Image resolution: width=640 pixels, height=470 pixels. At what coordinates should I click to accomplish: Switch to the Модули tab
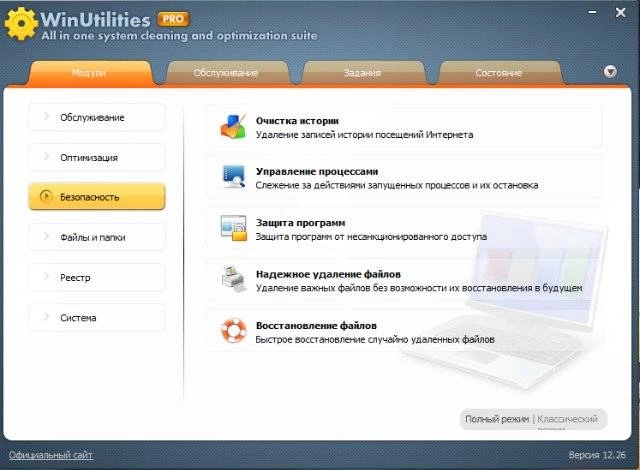click(89, 73)
